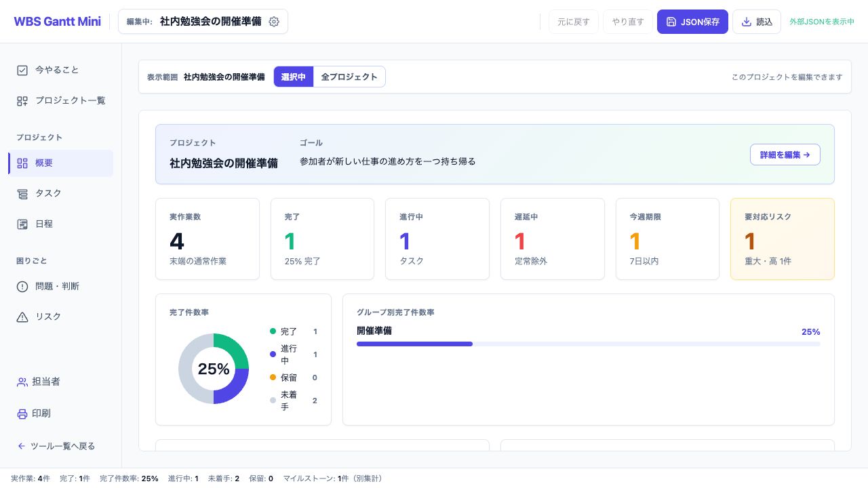Click the printer icon beside 印刷

[22, 413]
